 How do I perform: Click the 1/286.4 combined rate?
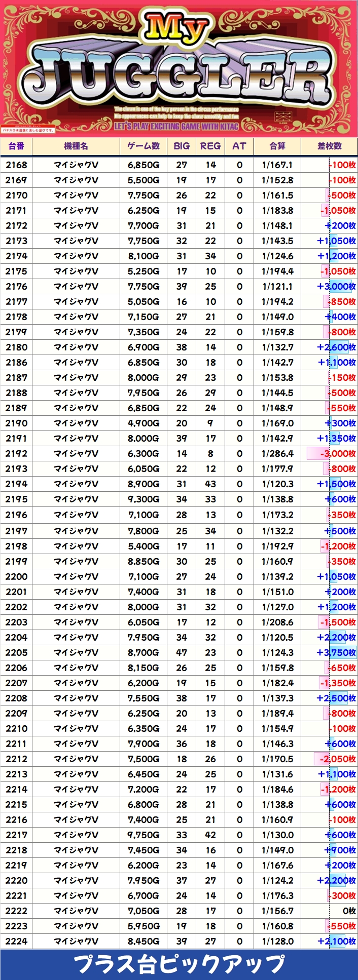click(277, 454)
